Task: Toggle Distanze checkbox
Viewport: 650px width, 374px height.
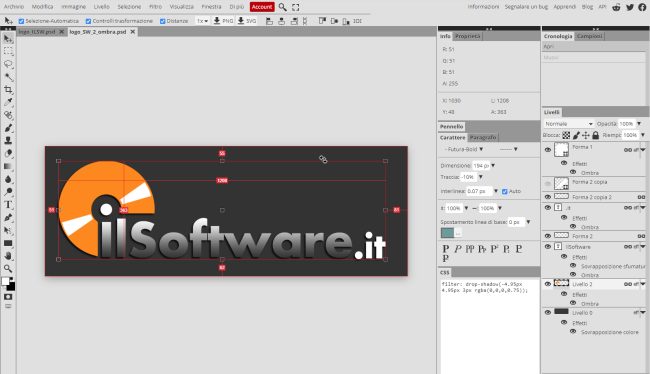Action: 162,21
